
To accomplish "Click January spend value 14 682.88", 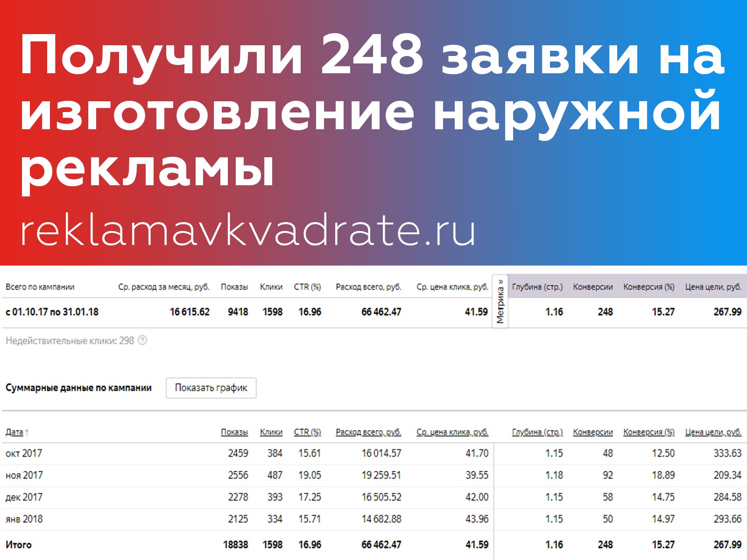I will pyautogui.click(x=381, y=519).
